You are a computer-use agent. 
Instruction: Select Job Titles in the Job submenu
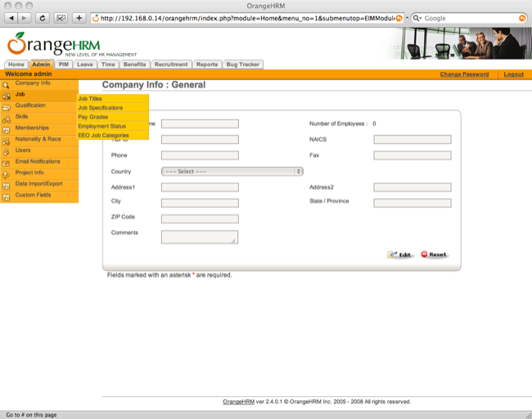pos(113,99)
